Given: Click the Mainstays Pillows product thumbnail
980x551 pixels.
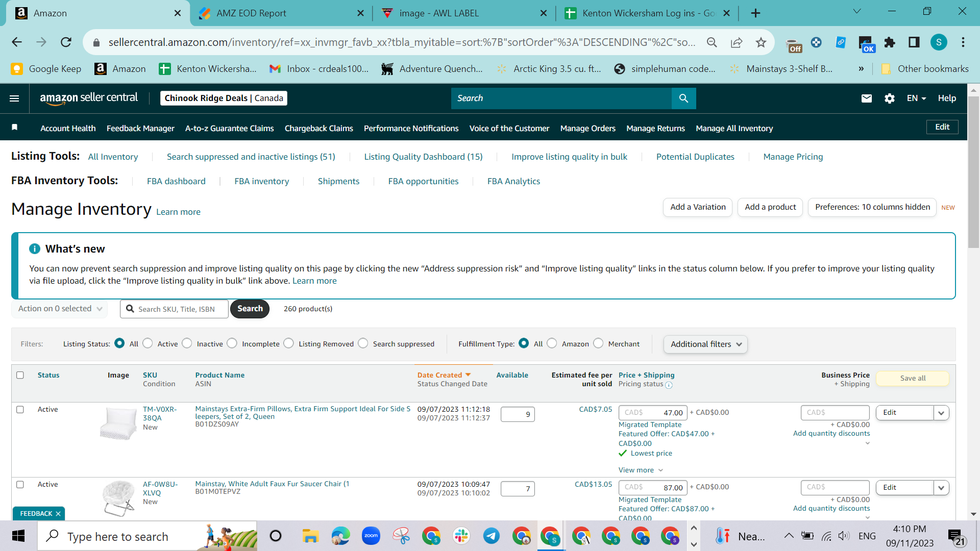Looking at the screenshot, I should tap(118, 423).
